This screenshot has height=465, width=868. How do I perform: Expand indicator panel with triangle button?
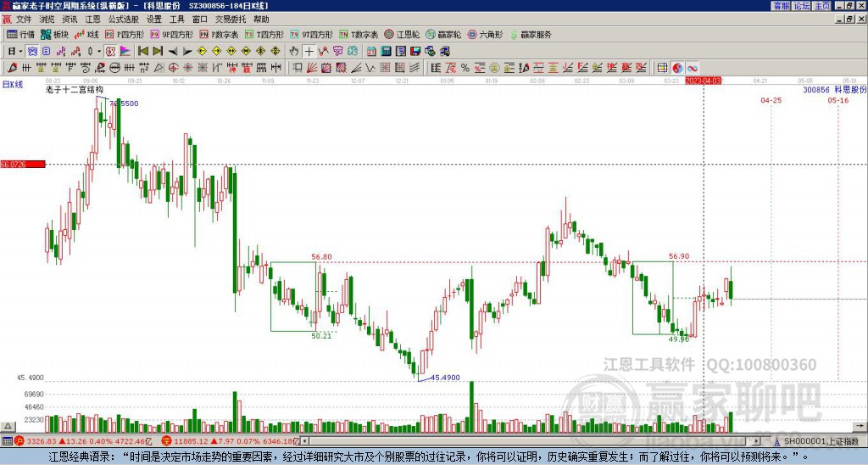tap(8, 426)
